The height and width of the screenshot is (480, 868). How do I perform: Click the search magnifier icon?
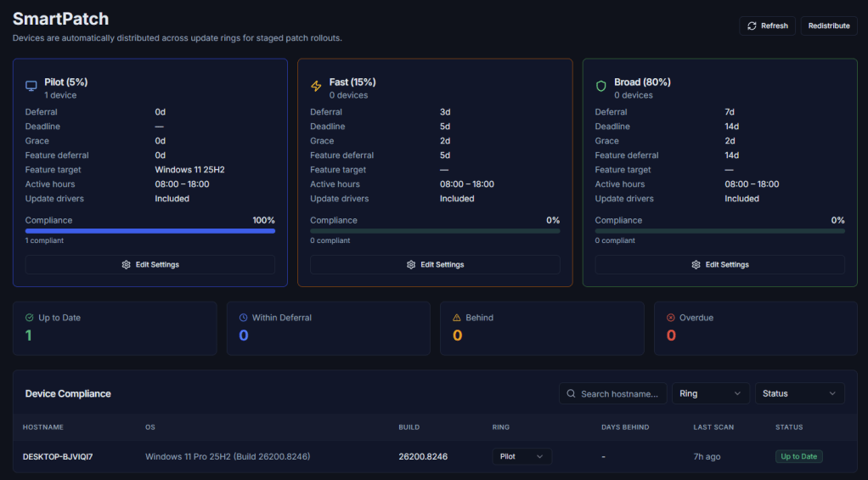[571, 393]
